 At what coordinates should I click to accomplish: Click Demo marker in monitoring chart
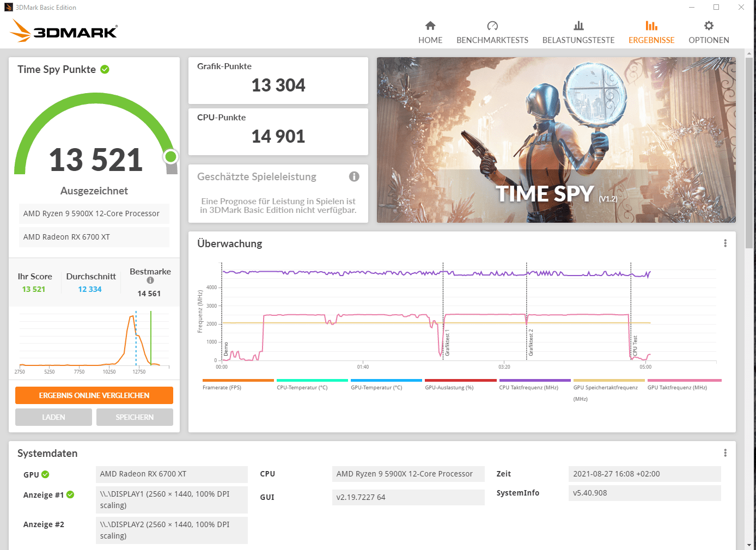click(226, 349)
